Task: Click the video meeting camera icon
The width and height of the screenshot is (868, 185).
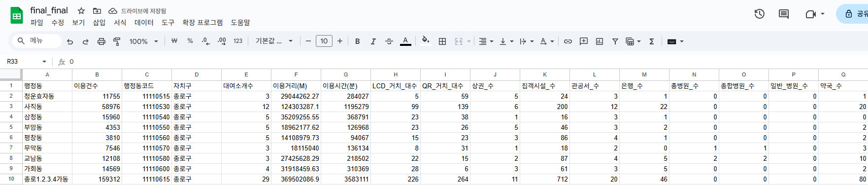Action: pos(810,14)
